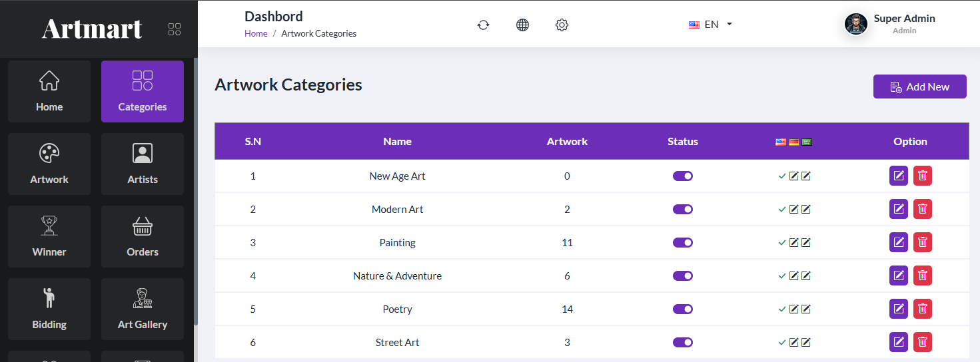Select Art Gallery sidebar item
The width and height of the screenshot is (980, 362).
[x=143, y=309]
